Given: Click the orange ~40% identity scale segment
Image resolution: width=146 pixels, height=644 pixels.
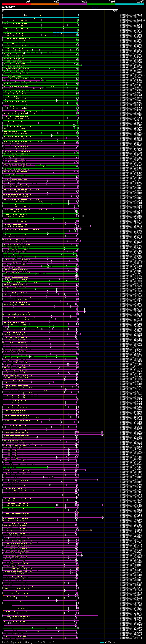Looking at the screenshot, I should tap(45, 4).
